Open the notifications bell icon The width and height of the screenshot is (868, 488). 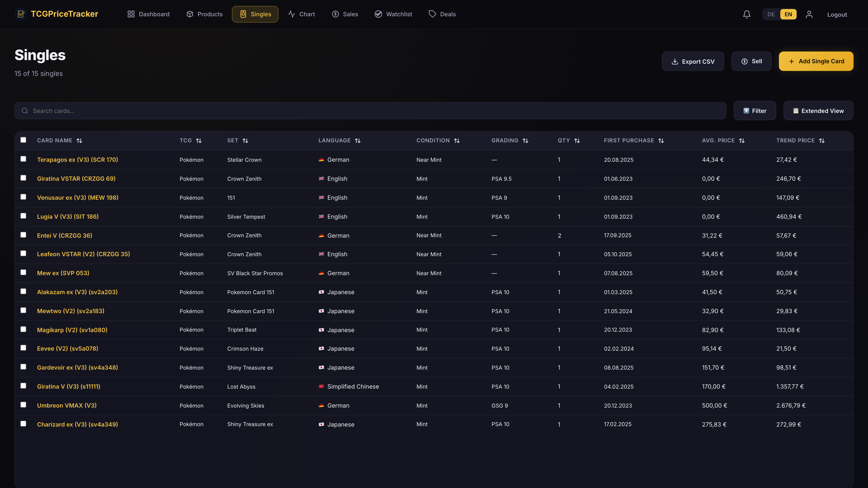(x=747, y=14)
